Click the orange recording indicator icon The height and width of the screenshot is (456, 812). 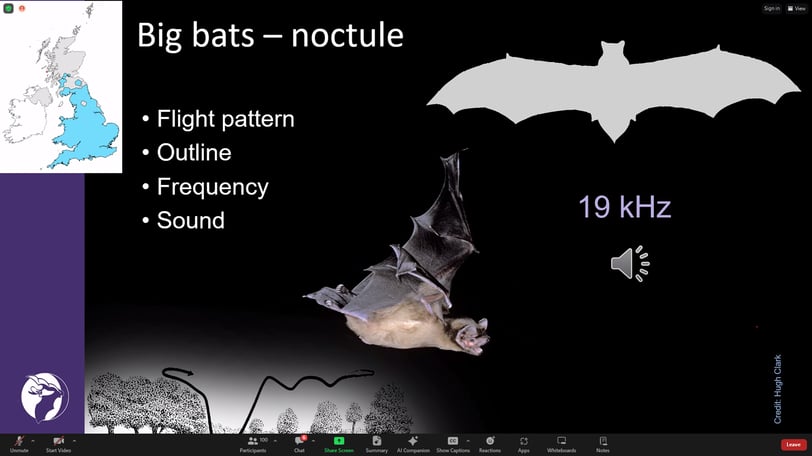point(22,8)
